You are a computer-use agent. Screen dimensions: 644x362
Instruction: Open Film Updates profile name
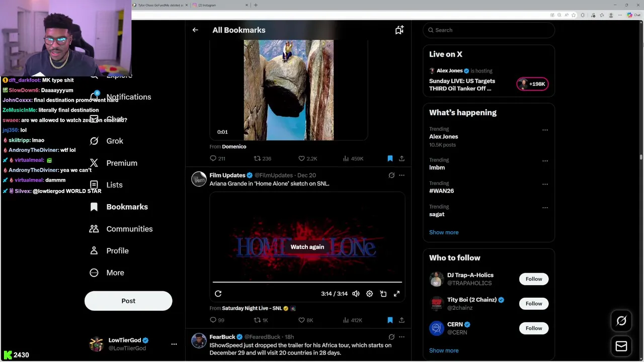pos(227,175)
